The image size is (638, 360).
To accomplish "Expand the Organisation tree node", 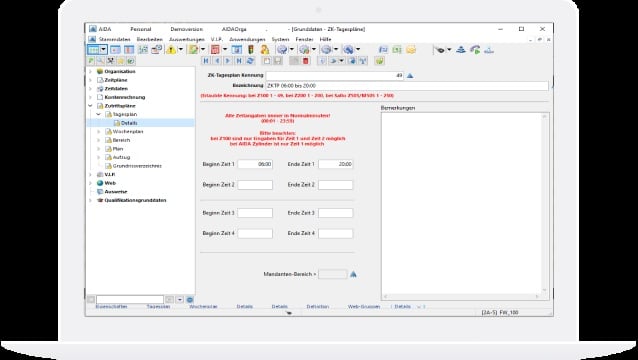I will [91, 72].
